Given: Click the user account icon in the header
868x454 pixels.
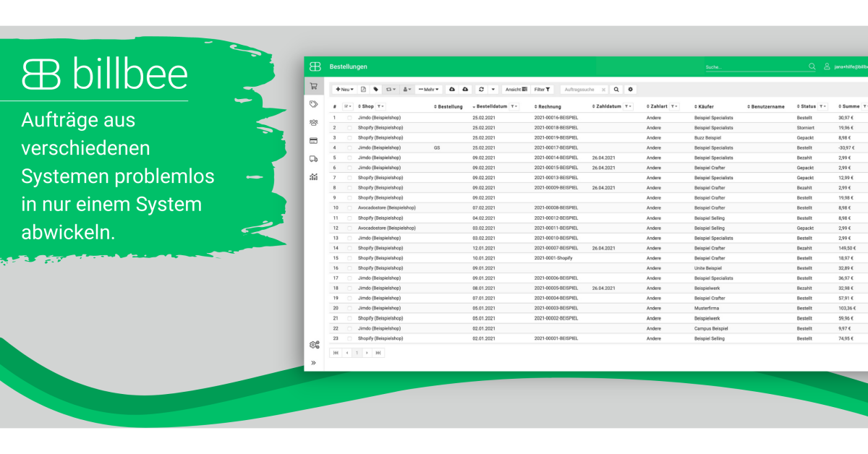Looking at the screenshot, I should [x=827, y=67].
